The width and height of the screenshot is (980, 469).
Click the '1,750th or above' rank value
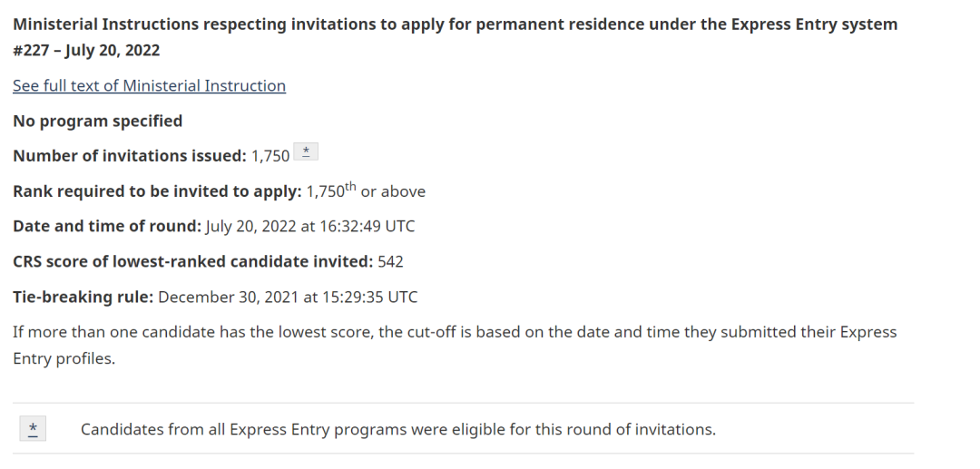tap(366, 190)
